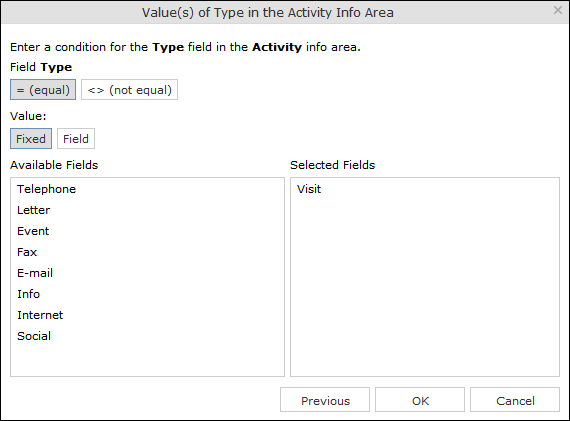Choose E-mail from Available Fields
Image resolution: width=570 pixels, height=421 pixels.
35,273
